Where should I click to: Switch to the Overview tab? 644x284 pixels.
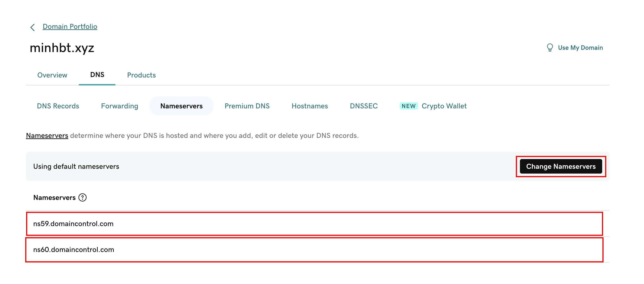coord(52,75)
